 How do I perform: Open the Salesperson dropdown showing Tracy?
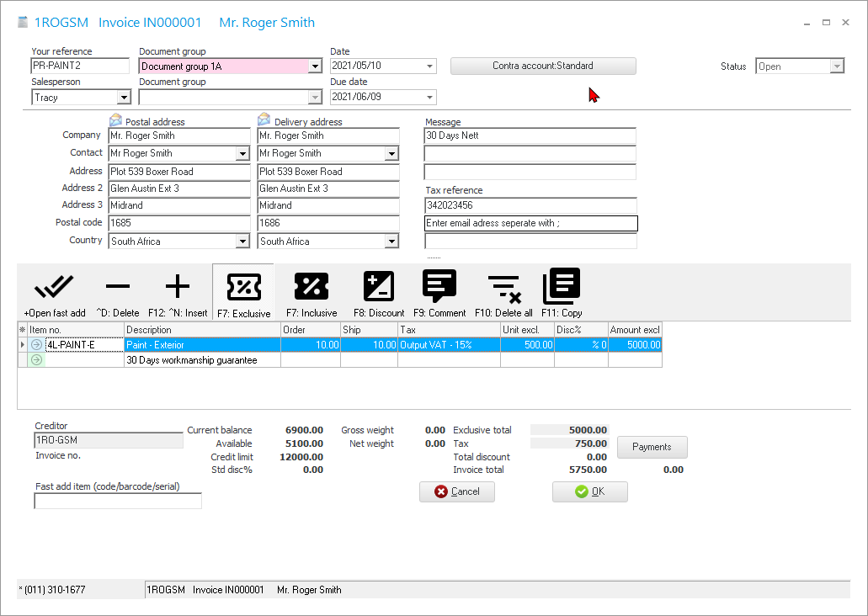[x=123, y=98]
